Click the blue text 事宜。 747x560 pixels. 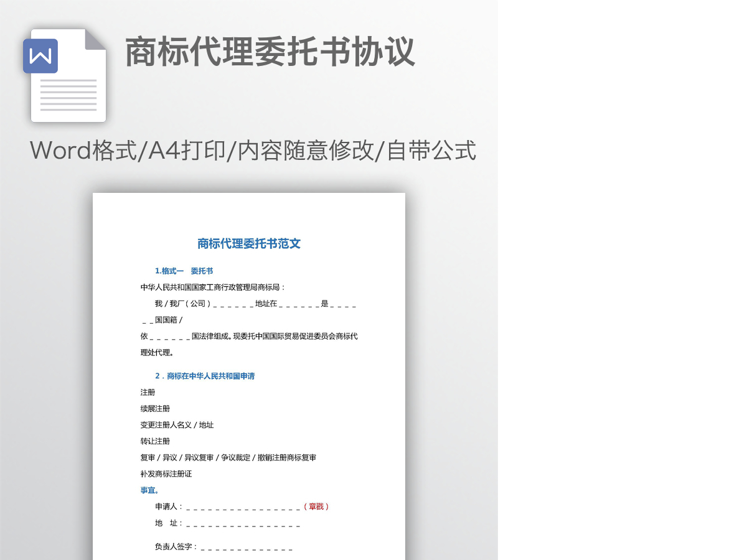pyautogui.click(x=150, y=490)
